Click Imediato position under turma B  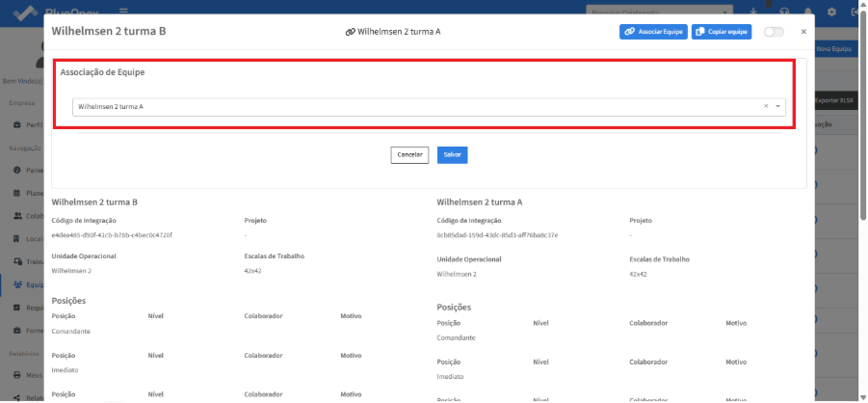[65, 370]
